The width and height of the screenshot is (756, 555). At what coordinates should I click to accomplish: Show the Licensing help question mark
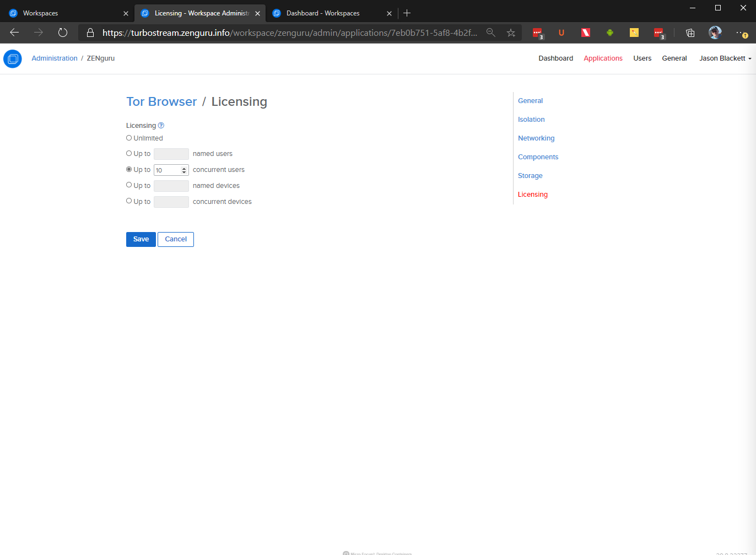(x=161, y=126)
